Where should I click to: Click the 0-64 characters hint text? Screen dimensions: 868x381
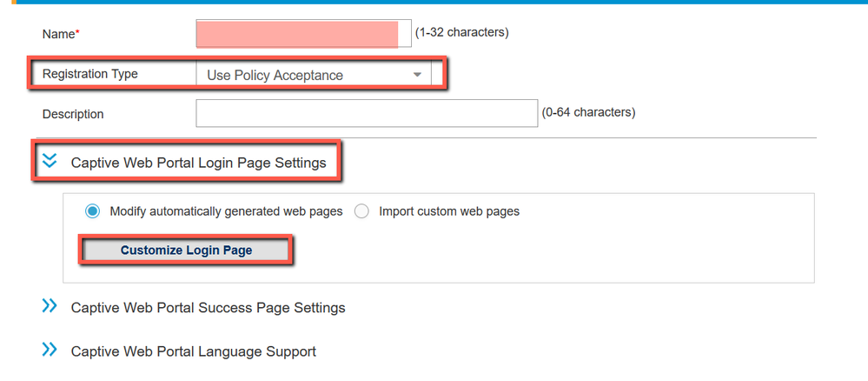click(588, 112)
